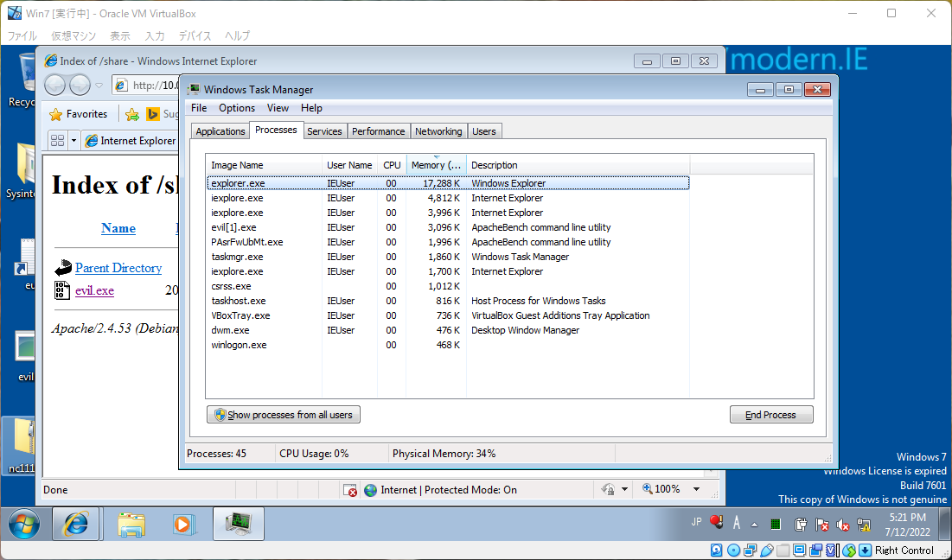
Task: Open the IE Quick Tabs grid button
Action: (x=58, y=141)
